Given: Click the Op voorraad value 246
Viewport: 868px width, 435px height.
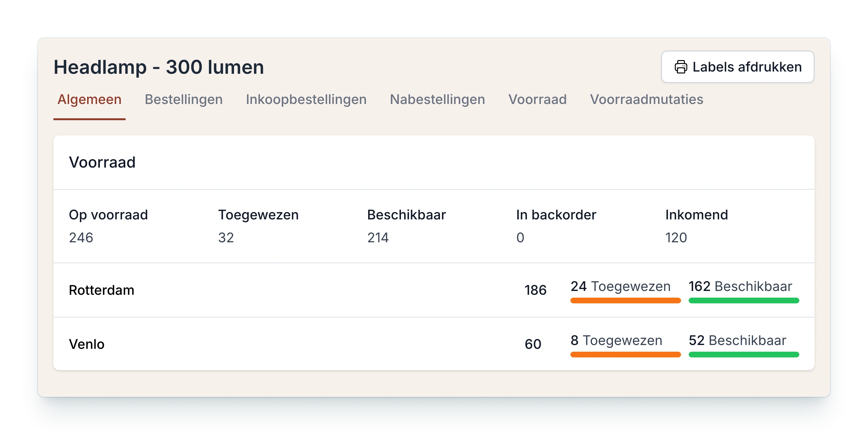Looking at the screenshot, I should (x=81, y=238).
